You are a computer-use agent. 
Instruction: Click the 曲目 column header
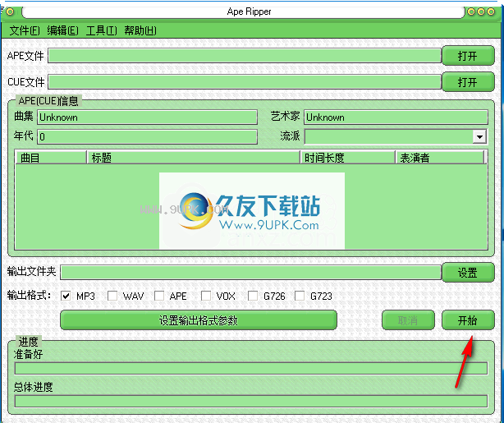point(51,158)
